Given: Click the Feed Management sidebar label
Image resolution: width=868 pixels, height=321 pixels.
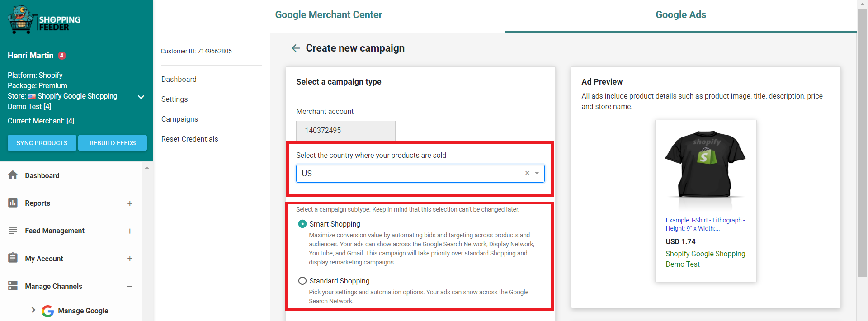Looking at the screenshot, I should pos(55,231).
